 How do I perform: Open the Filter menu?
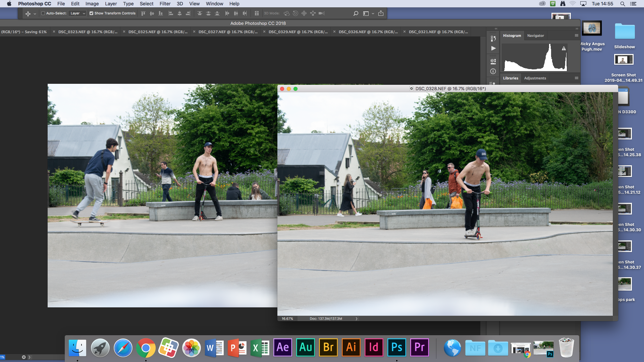(x=165, y=4)
